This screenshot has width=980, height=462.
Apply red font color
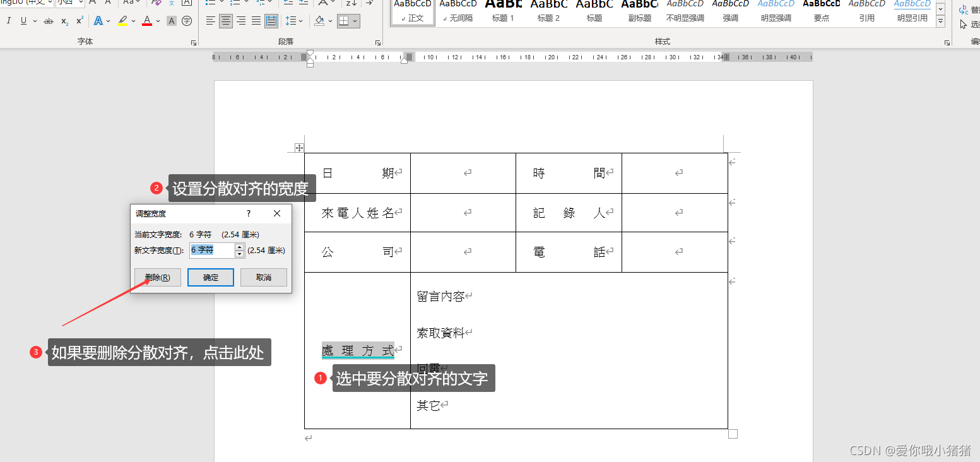(147, 21)
